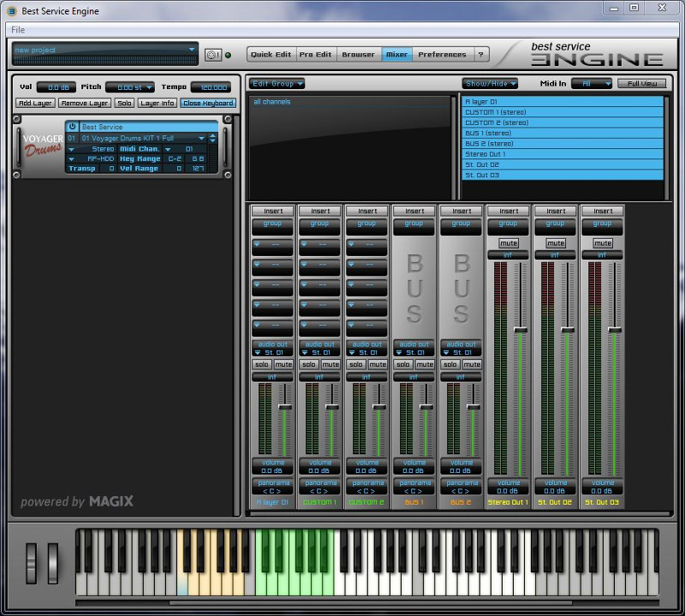Step presets with the up/down arrows

click(212, 138)
